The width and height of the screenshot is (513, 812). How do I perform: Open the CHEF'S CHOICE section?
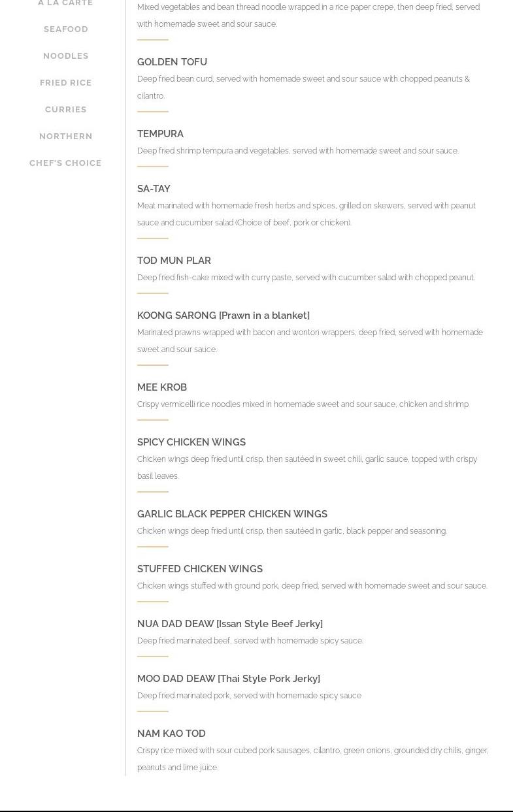point(65,163)
